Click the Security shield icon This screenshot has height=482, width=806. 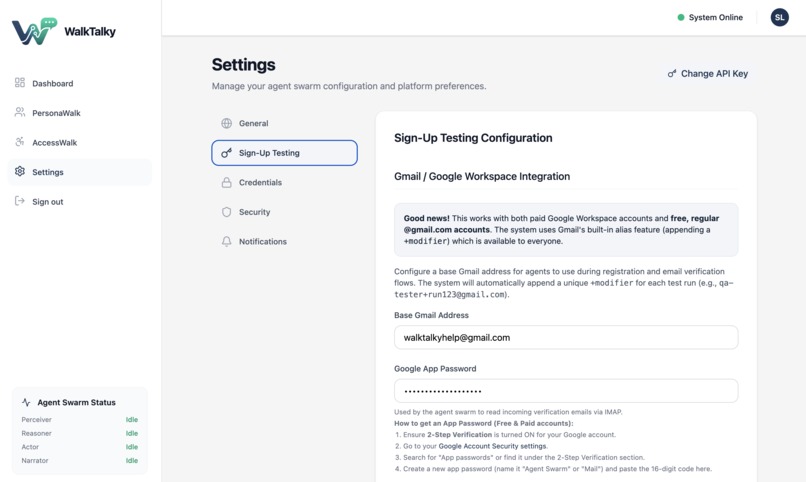pyautogui.click(x=226, y=212)
